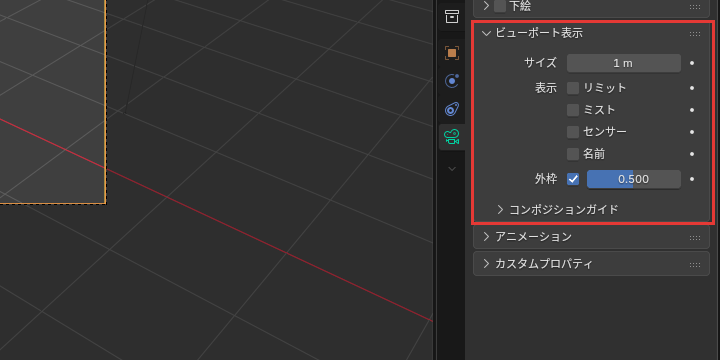Click the animate dot next to センサー
The image size is (720, 360).
pos(692,132)
